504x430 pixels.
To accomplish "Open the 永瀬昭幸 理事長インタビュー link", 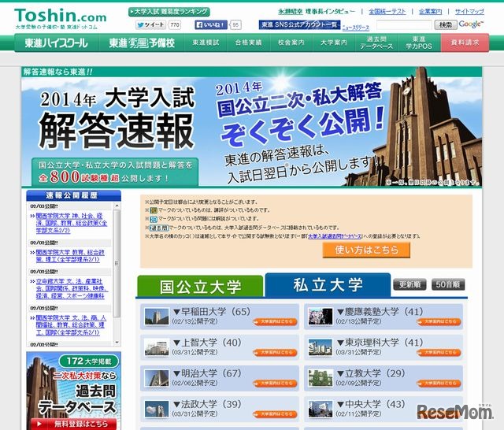I will click(317, 12).
